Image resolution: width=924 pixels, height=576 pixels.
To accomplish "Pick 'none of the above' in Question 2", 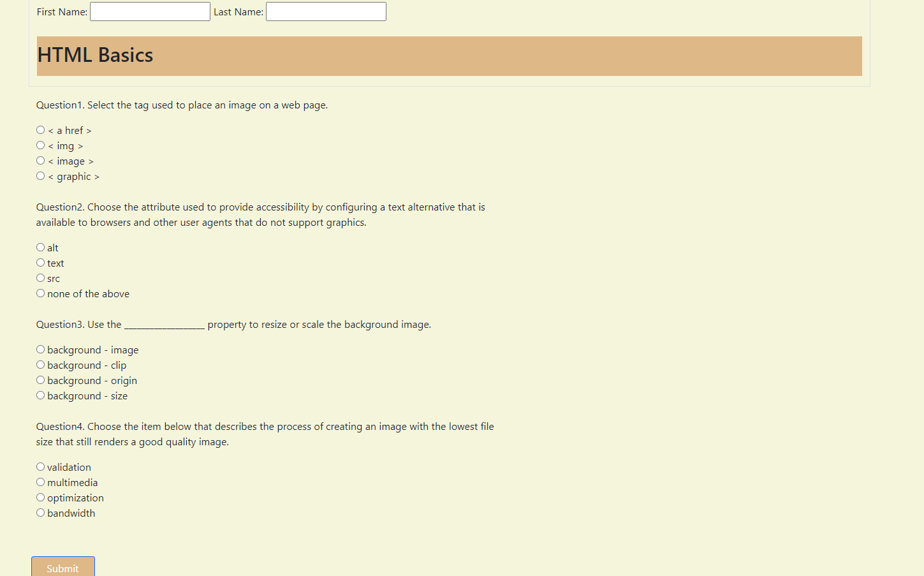I will [x=40, y=293].
